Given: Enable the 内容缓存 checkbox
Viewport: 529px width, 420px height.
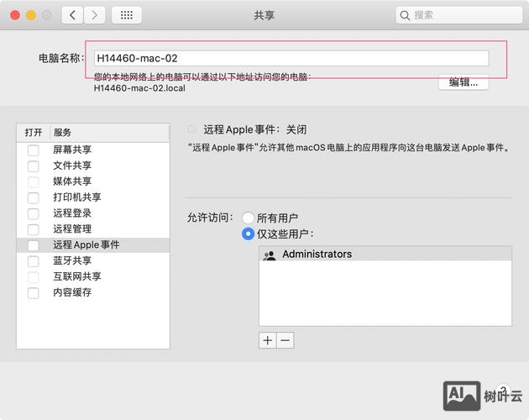Looking at the screenshot, I should [33, 292].
